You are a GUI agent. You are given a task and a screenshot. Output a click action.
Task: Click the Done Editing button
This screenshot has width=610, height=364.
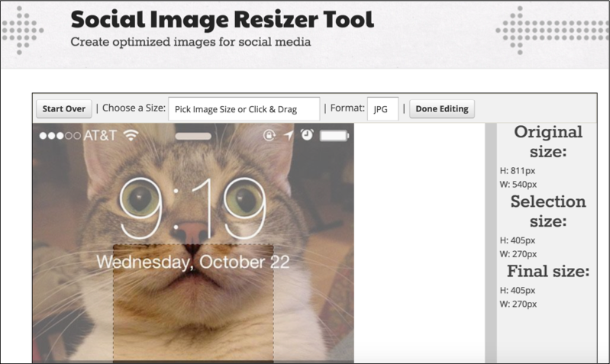click(442, 108)
